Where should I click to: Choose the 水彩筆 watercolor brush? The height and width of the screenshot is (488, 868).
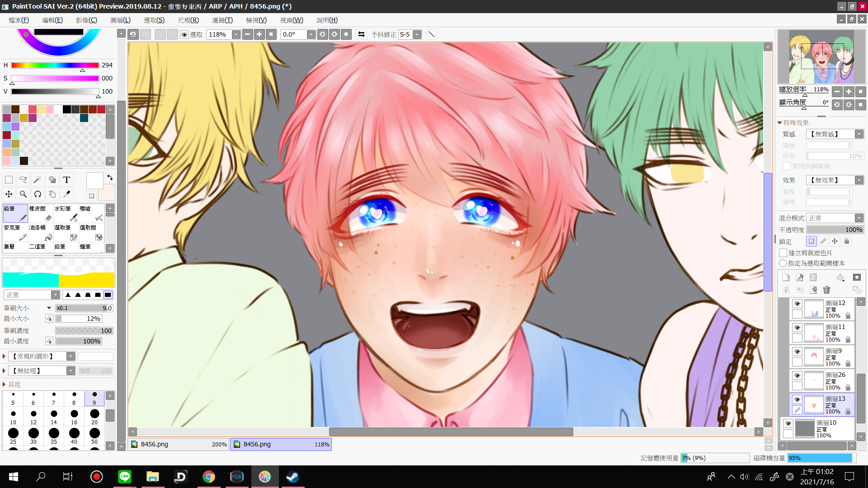click(x=66, y=213)
